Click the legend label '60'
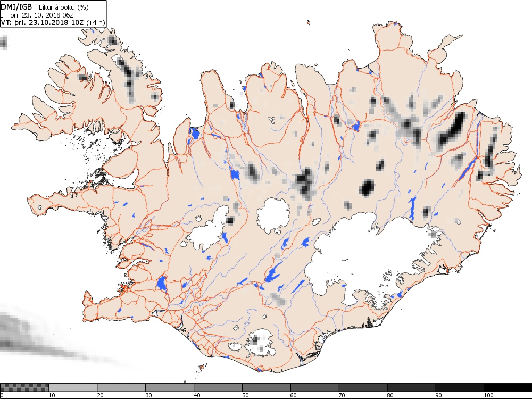This screenshot has width=532, height=399. coord(294,395)
